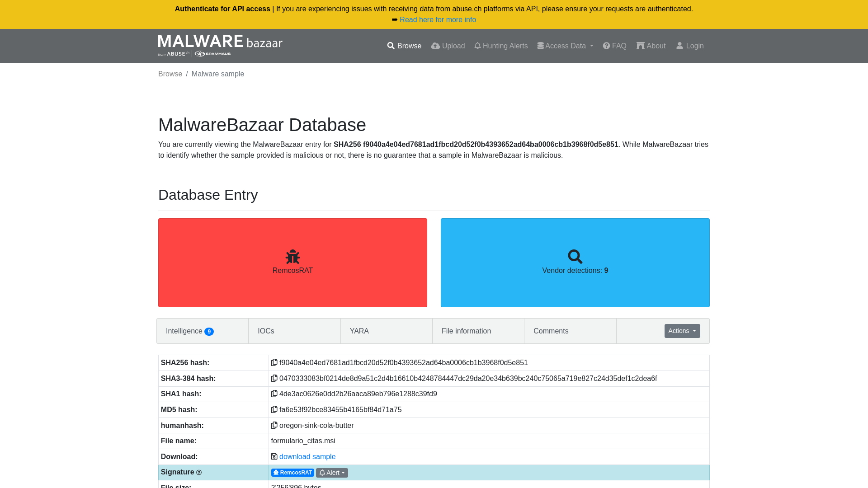View the Comments tab
The image size is (868, 488).
551,331
